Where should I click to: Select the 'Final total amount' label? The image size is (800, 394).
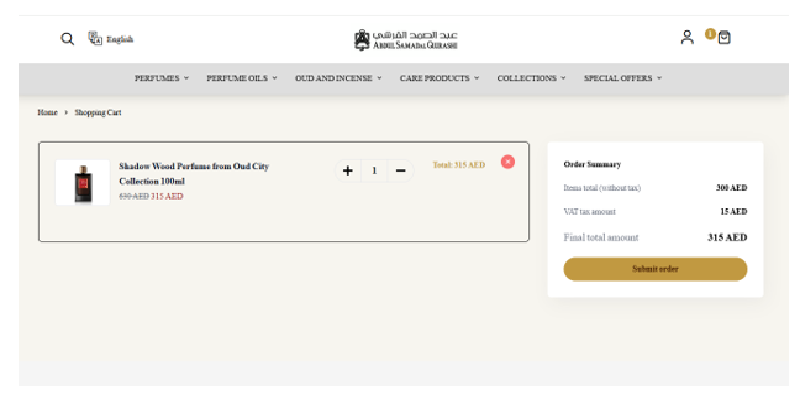[601, 237]
